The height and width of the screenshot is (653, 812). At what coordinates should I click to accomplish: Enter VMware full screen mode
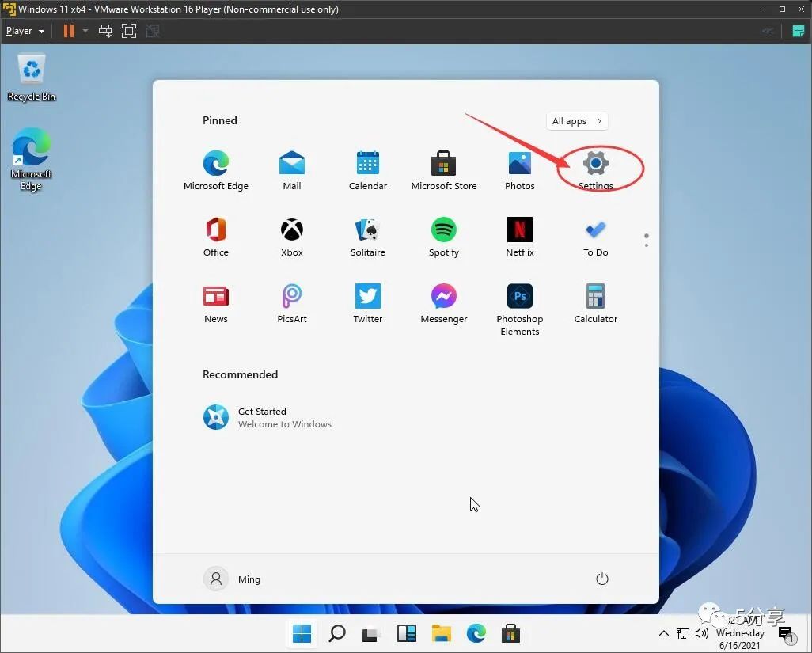[x=129, y=31]
